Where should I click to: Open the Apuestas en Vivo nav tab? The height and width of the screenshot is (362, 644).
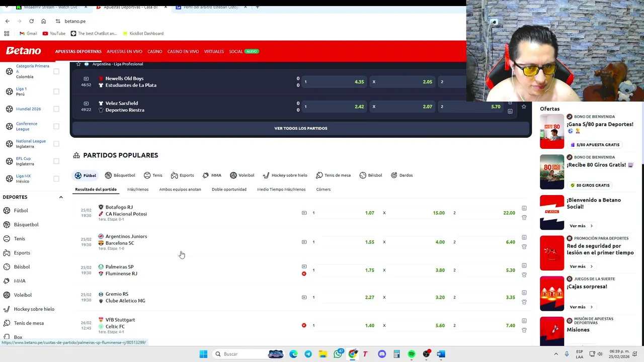[124, 51]
